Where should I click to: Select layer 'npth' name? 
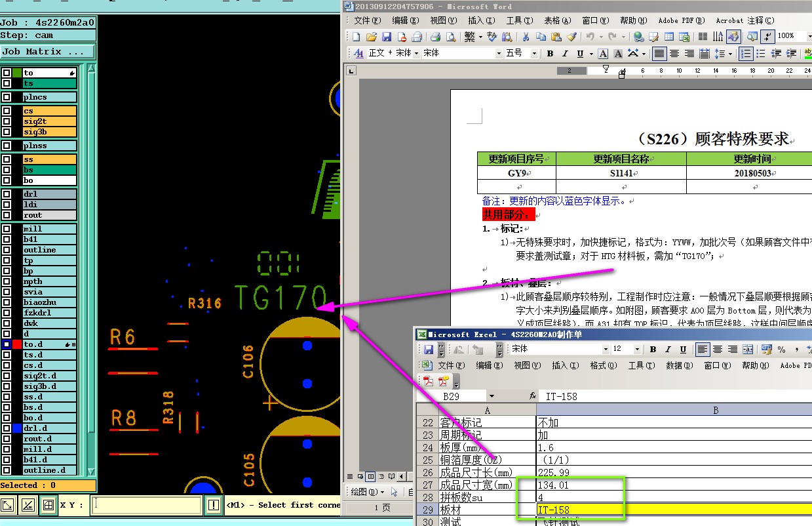(x=50, y=281)
